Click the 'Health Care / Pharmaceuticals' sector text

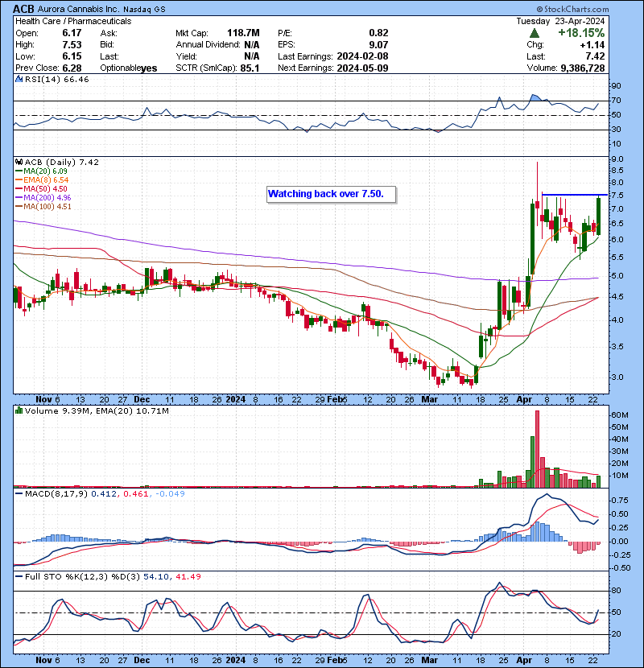(x=73, y=21)
